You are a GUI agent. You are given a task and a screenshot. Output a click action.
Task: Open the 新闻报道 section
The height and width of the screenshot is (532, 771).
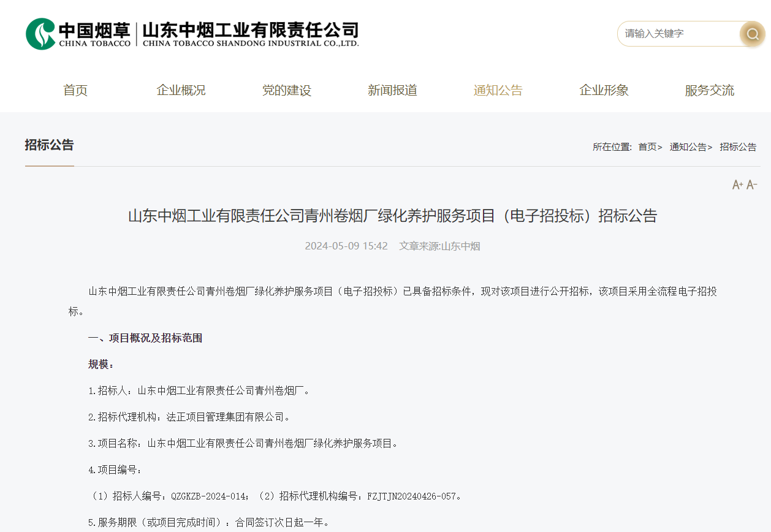(392, 89)
